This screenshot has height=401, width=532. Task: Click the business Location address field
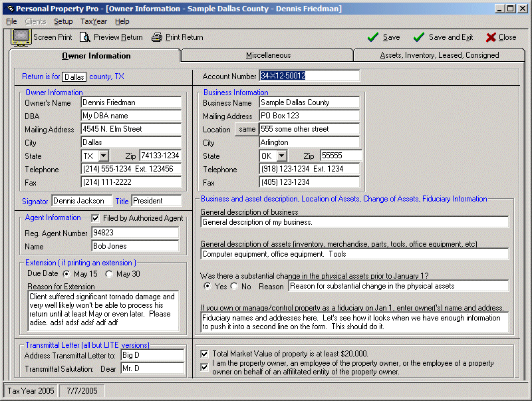309,129
